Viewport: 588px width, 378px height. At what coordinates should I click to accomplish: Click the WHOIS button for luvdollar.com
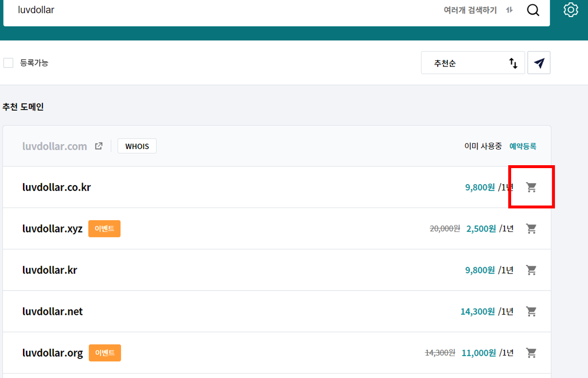(x=137, y=146)
